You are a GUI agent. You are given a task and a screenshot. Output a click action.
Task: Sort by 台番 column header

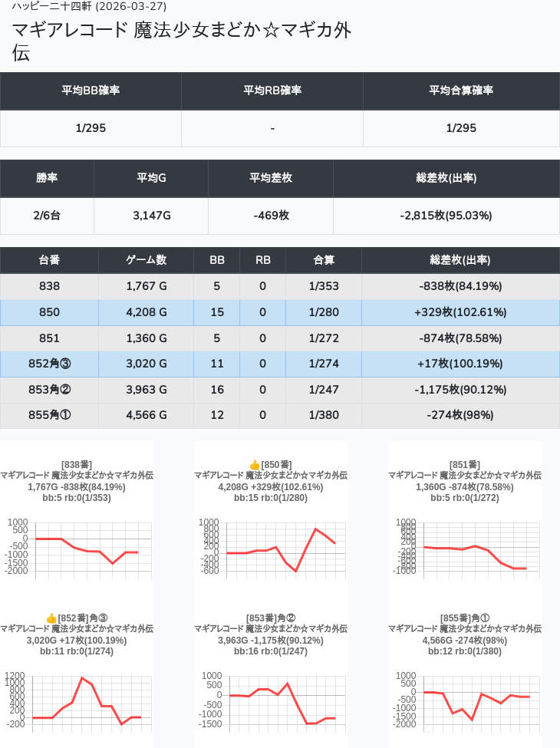coord(49,260)
